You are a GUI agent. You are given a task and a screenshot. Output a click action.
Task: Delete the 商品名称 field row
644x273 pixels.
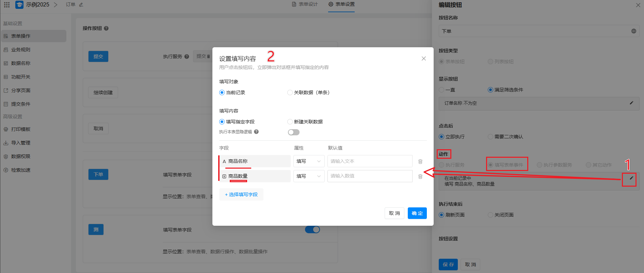[420, 161]
